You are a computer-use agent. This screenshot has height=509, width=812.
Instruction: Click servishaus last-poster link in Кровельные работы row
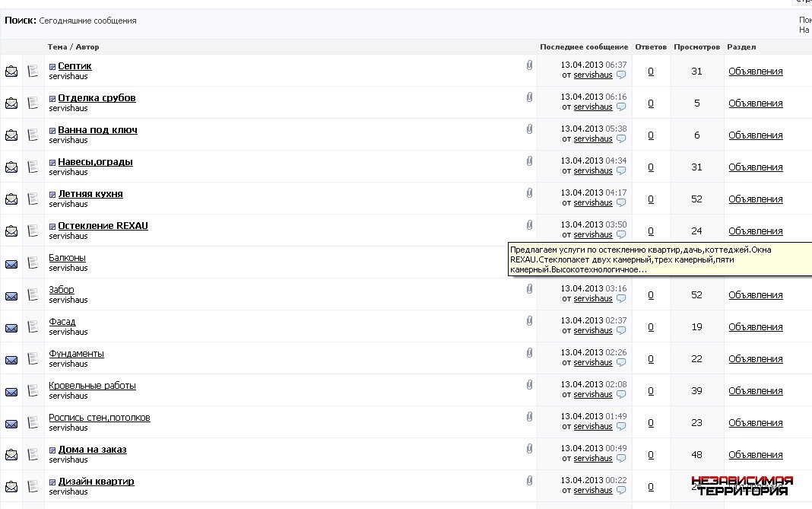592,395
